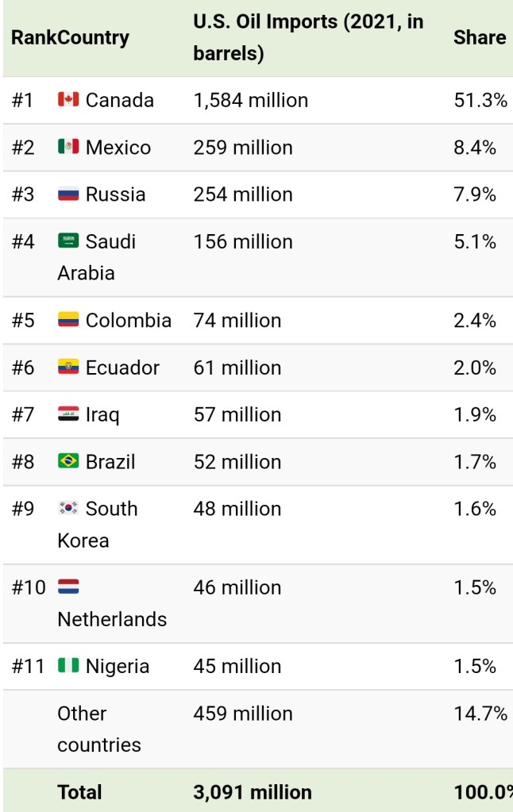Click the Canada flag icon

(x=68, y=100)
